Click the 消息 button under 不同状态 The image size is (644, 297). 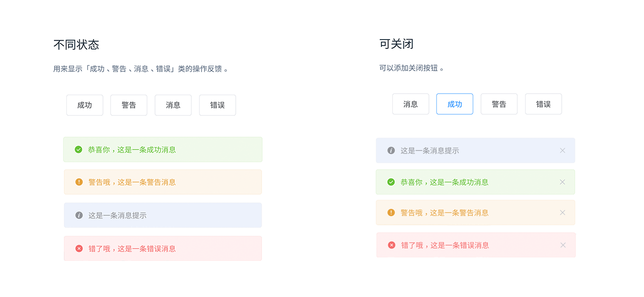click(x=173, y=105)
